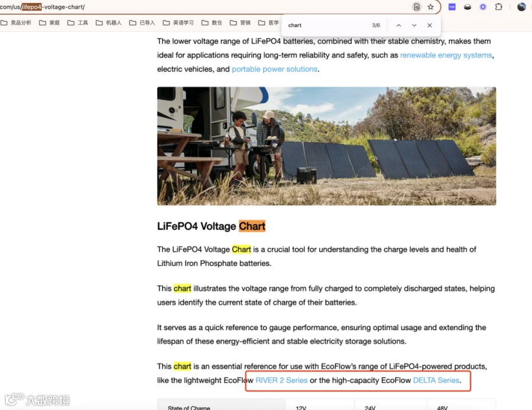The height and width of the screenshot is (410, 532).
Task: Follow the renewable energy systems link
Action: (x=446, y=56)
